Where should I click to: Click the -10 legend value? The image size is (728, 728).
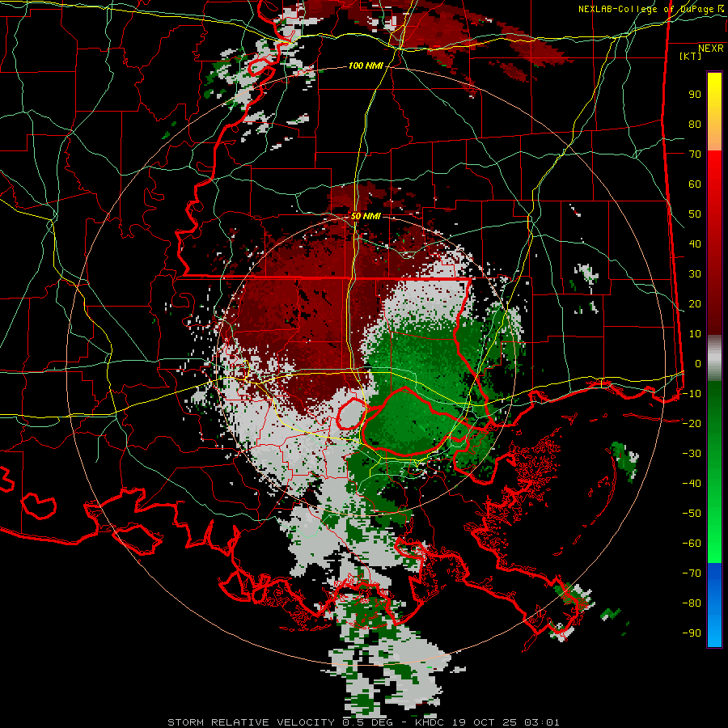tap(692, 394)
